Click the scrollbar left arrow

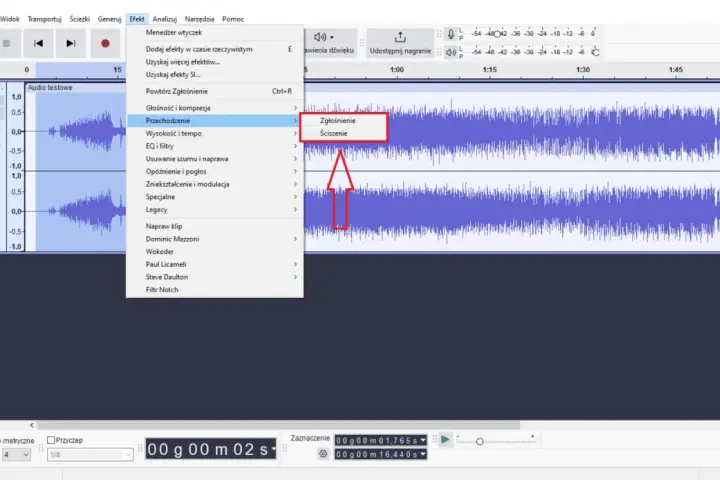(32, 425)
